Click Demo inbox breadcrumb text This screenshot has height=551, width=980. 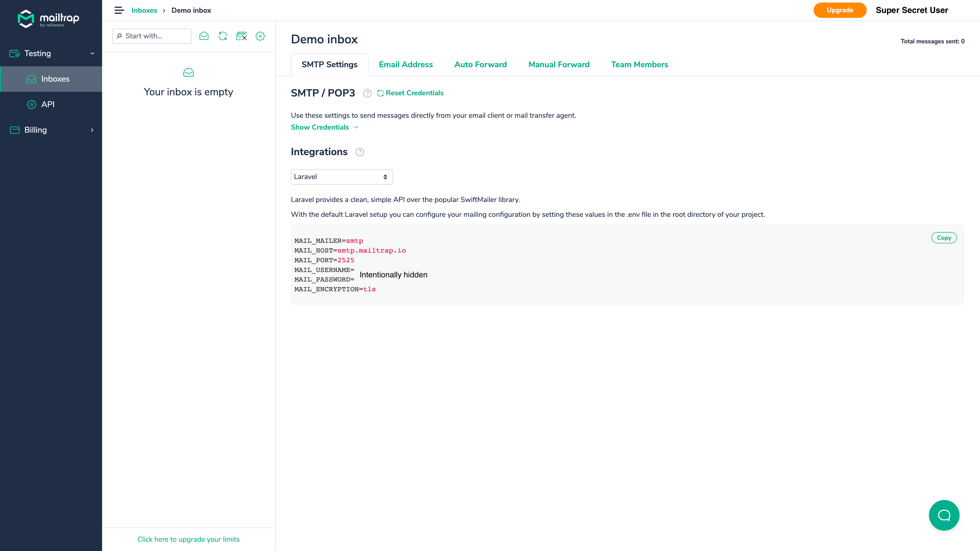click(191, 10)
